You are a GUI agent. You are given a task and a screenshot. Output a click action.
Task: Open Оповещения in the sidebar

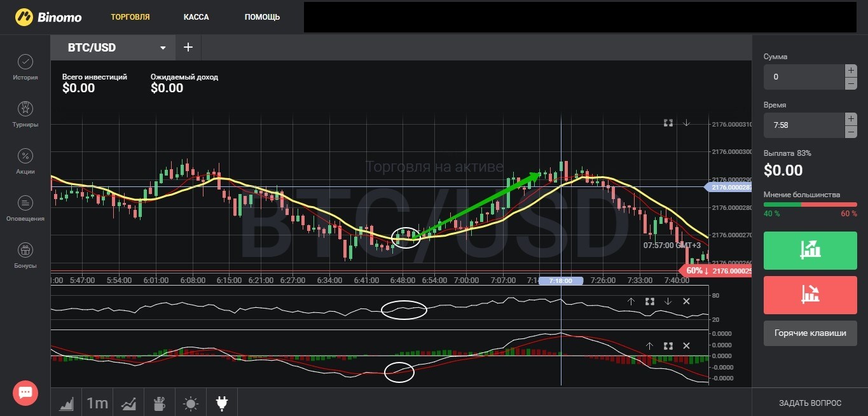25,209
